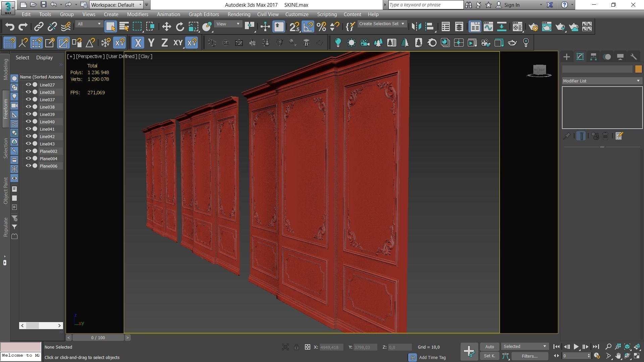
Task: Expand Create Selection Set dropdown
Action: coord(382,24)
